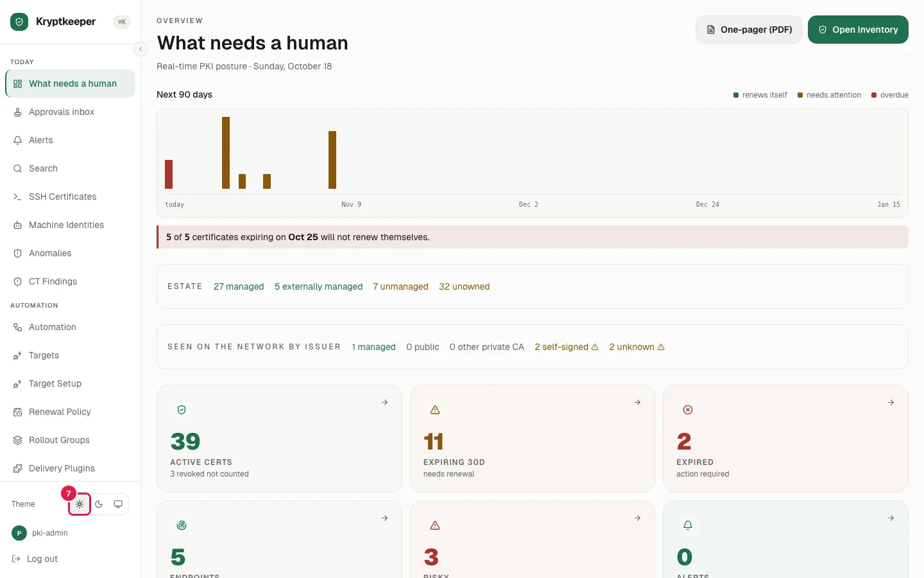The image size is (924, 578).
Task: Switch to dark theme moon toggle
Action: click(99, 504)
